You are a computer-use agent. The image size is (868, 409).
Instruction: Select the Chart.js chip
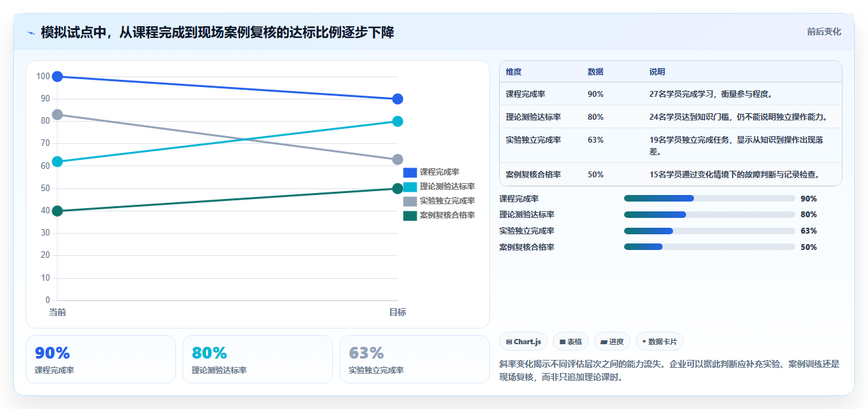click(x=523, y=342)
